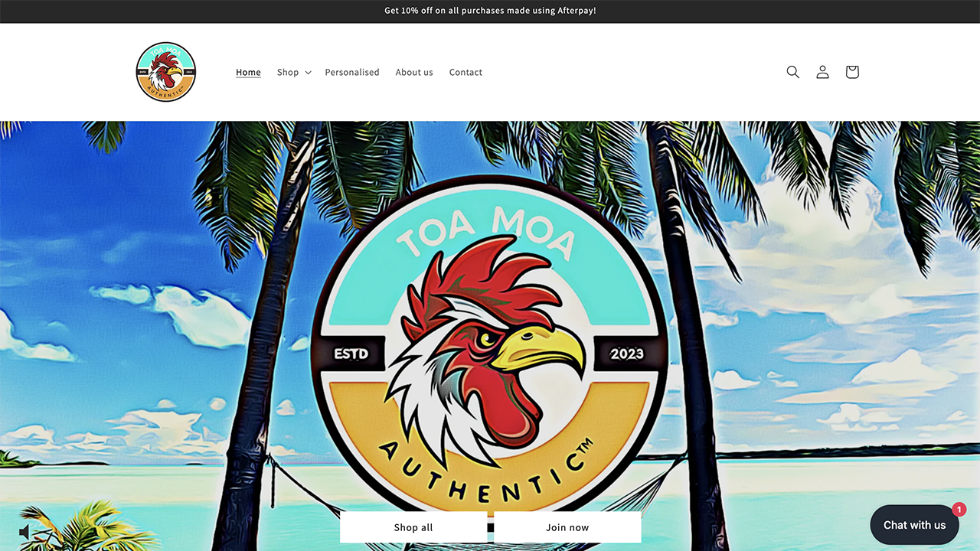
Task: Navigate to About us
Action: pos(414,73)
